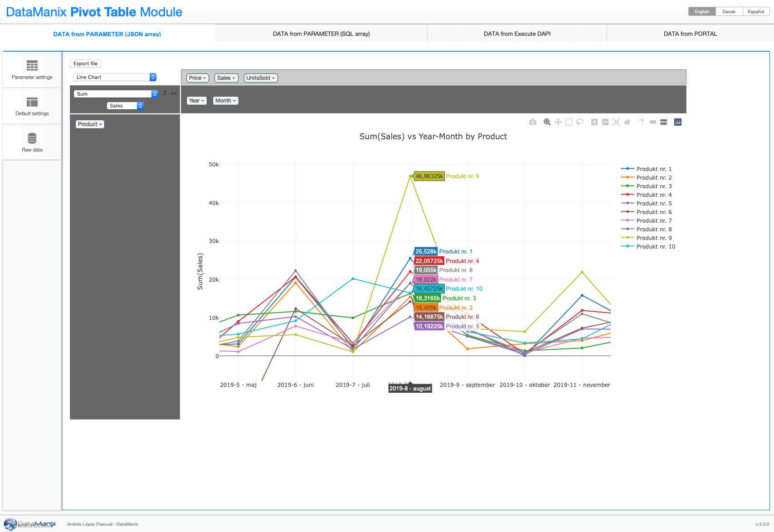Click the 10,19225k Produkt nr. 5 label
Screen dimensions: 774x532
pyautogui.click(x=447, y=326)
